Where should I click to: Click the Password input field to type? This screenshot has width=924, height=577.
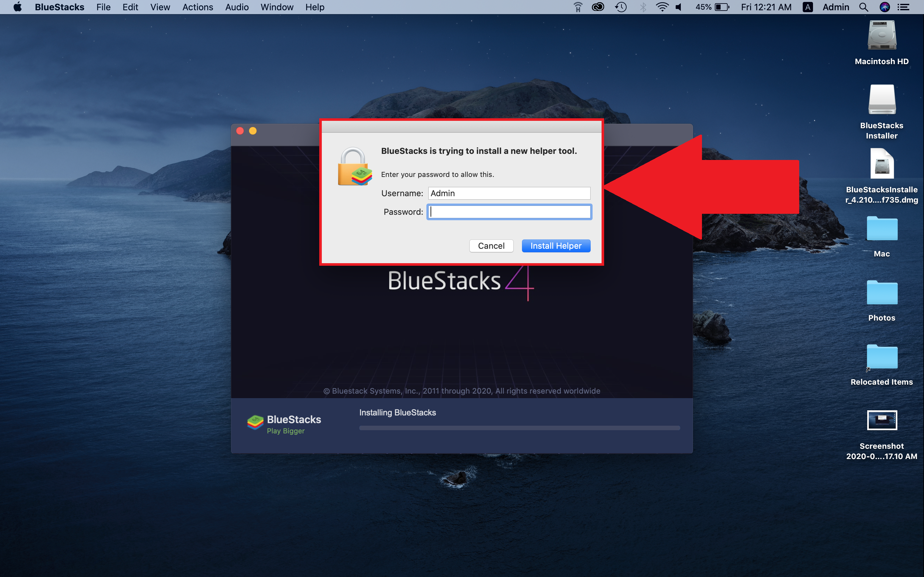[508, 211]
